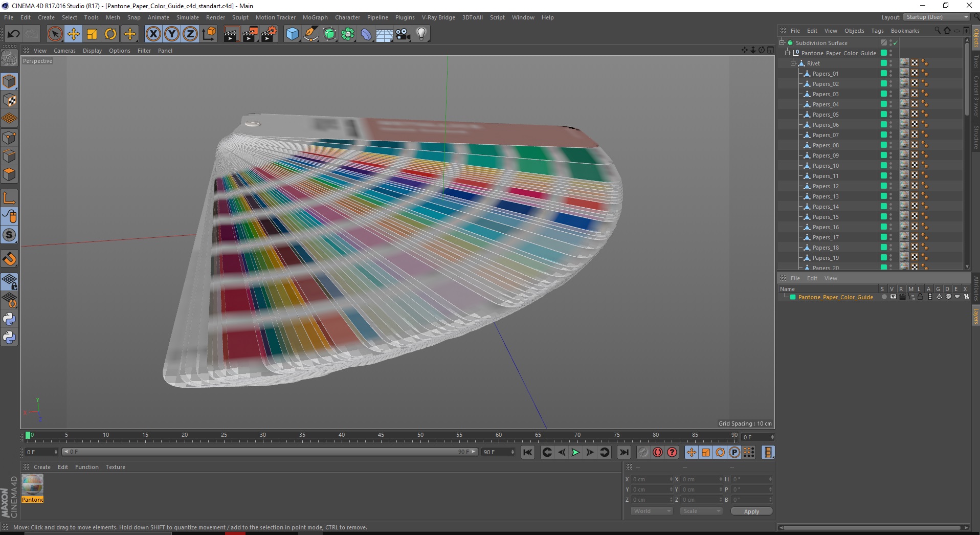Viewport: 980px width, 535px height.
Task: Switch to Polygons mode
Action: click(9, 174)
